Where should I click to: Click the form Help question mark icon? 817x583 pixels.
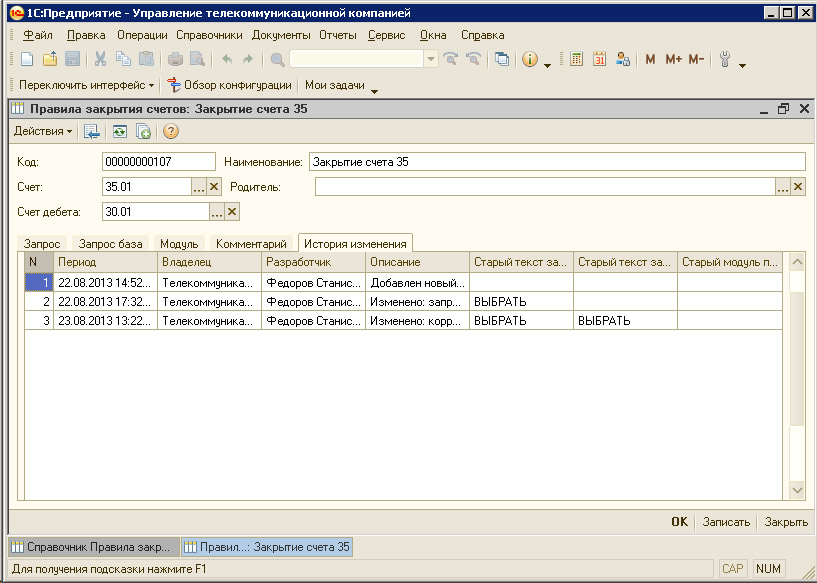[x=171, y=131]
